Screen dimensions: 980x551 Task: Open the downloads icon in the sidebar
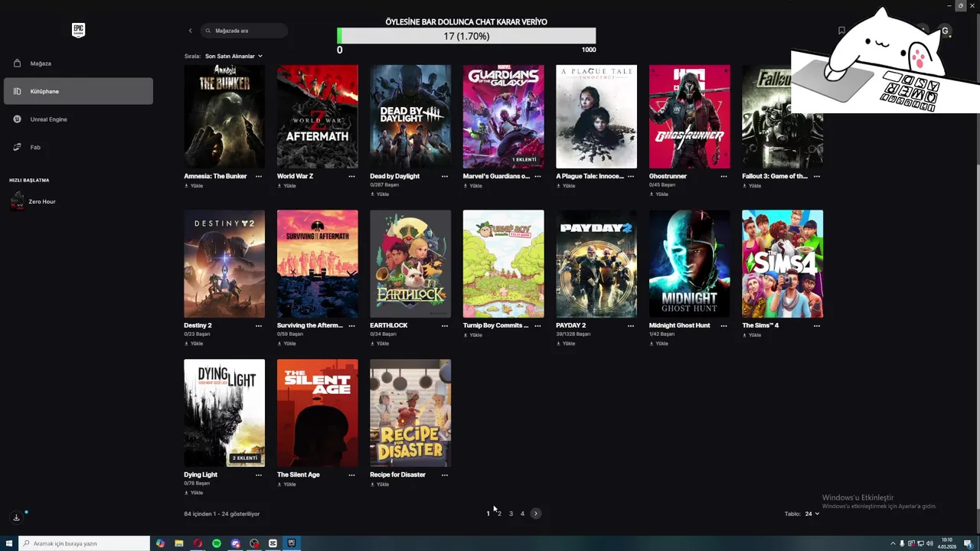point(16,517)
